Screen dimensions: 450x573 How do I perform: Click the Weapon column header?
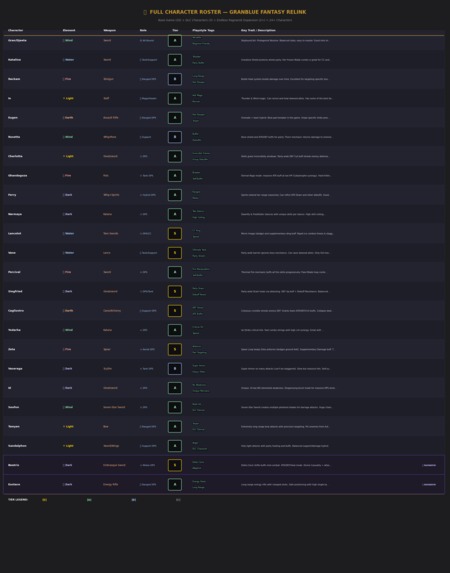pyautogui.click(x=110, y=30)
